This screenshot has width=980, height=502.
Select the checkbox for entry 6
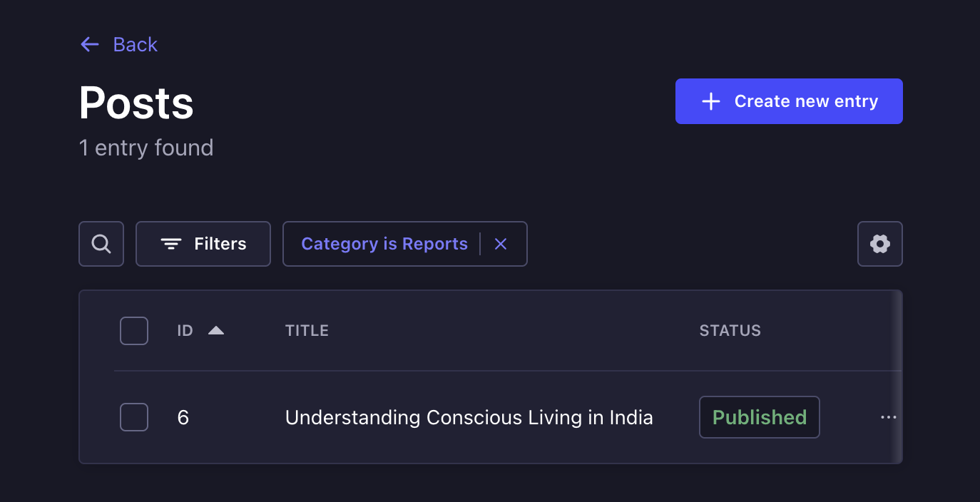134,417
